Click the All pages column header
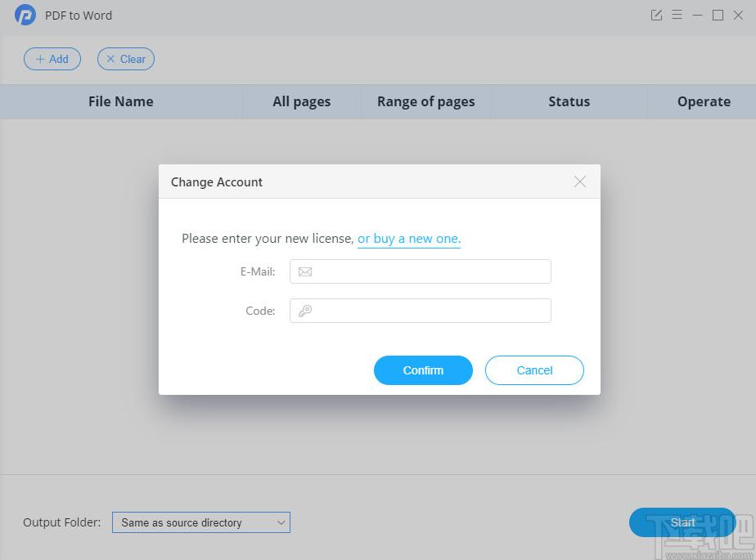Viewport: 756px width, 560px height. click(301, 101)
